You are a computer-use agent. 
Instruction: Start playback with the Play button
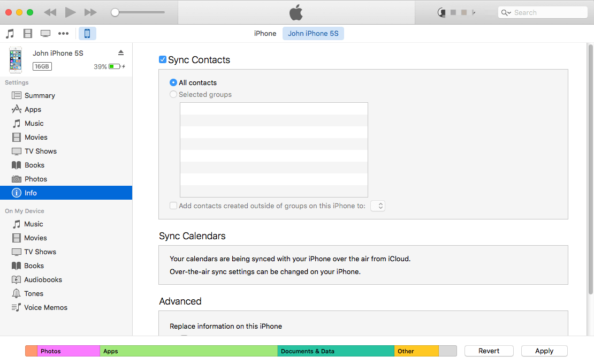click(x=70, y=12)
